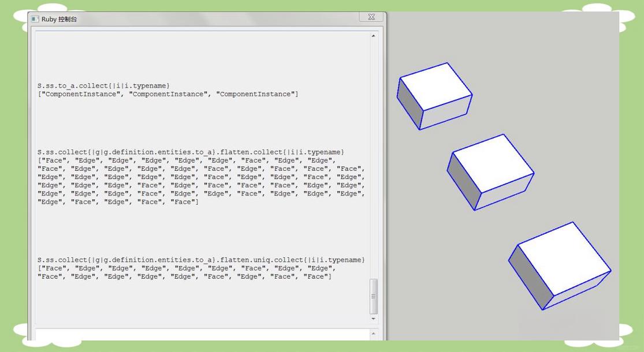Click the input field's scroll-up arrow

tap(373, 334)
